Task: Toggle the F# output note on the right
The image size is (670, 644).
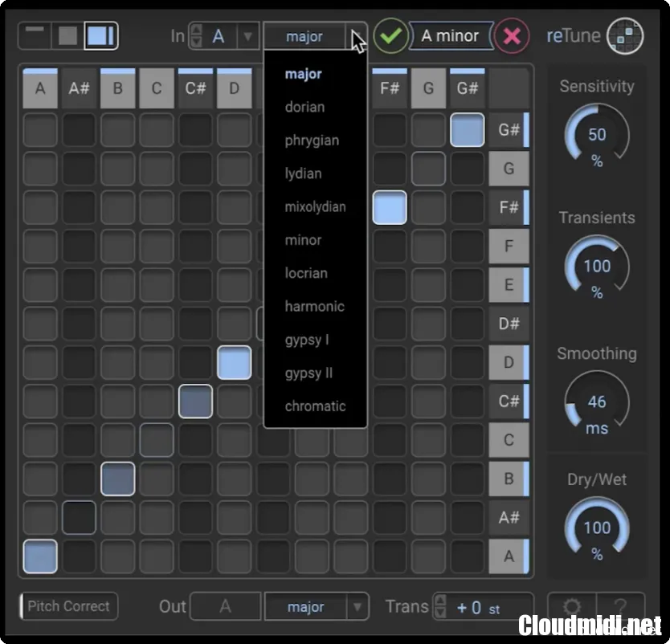Action: (x=509, y=207)
